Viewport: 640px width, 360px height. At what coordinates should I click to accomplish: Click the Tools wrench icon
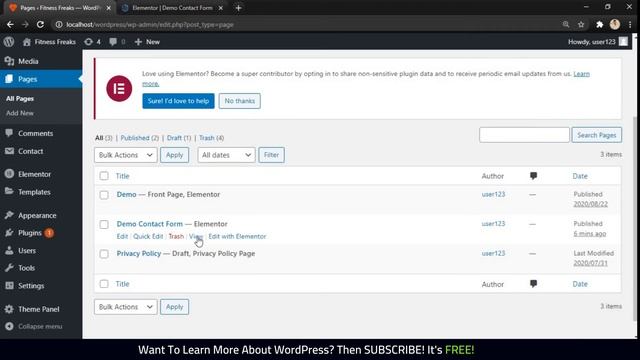(x=9, y=268)
